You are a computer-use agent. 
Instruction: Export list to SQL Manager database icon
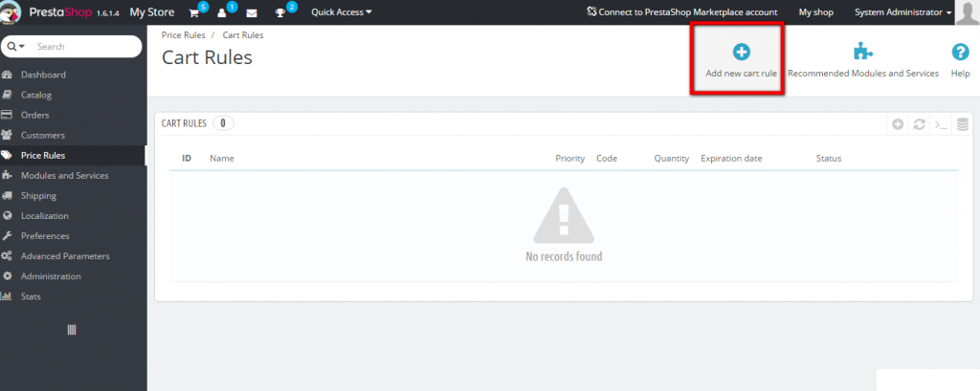tap(963, 124)
